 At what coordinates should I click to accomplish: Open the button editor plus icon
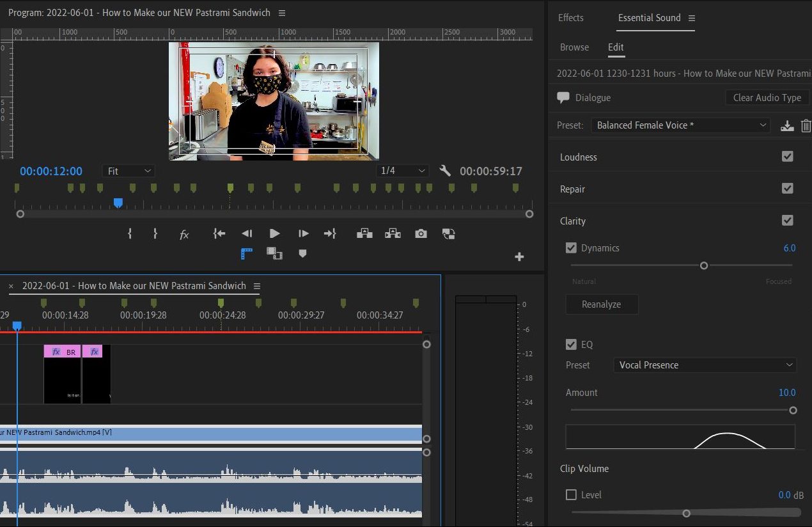point(519,256)
